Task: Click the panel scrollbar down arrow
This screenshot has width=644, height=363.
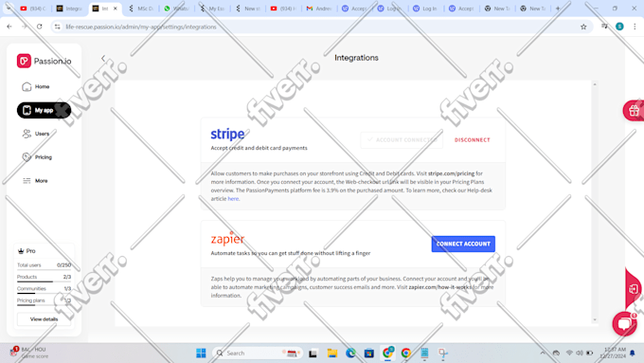Action: [595, 319]
